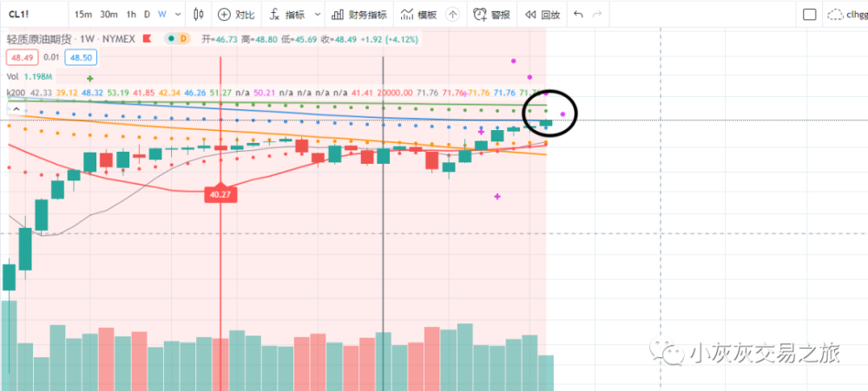Open 财务指标 financials menu
Image resolution: width=868 pixels, height=391 pixels.
coord(359,15)
